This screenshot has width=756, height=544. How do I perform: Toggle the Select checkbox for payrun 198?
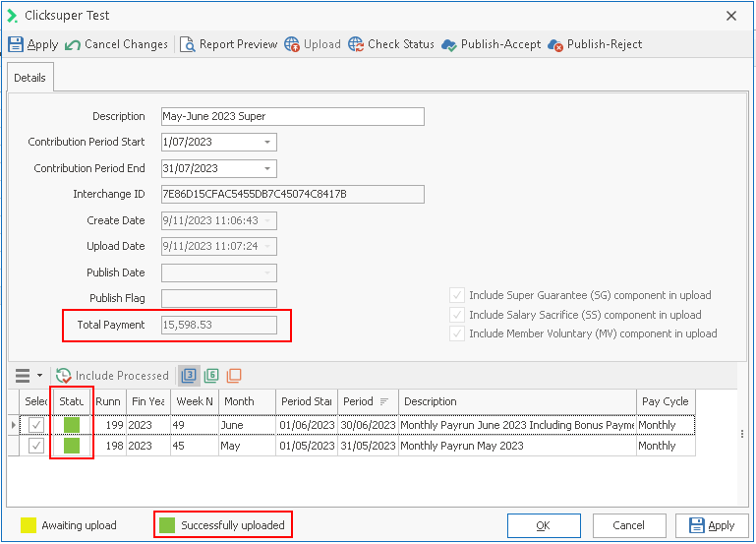click(x=36, y=446)
